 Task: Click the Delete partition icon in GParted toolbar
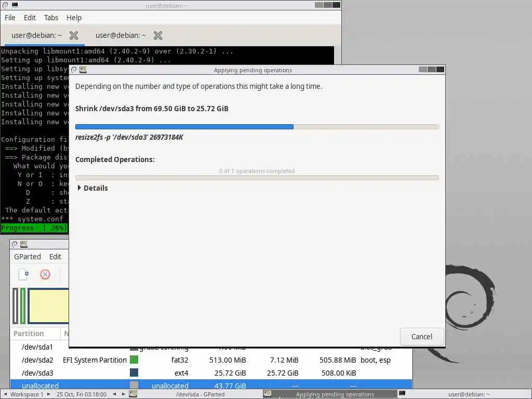point(45,274)
